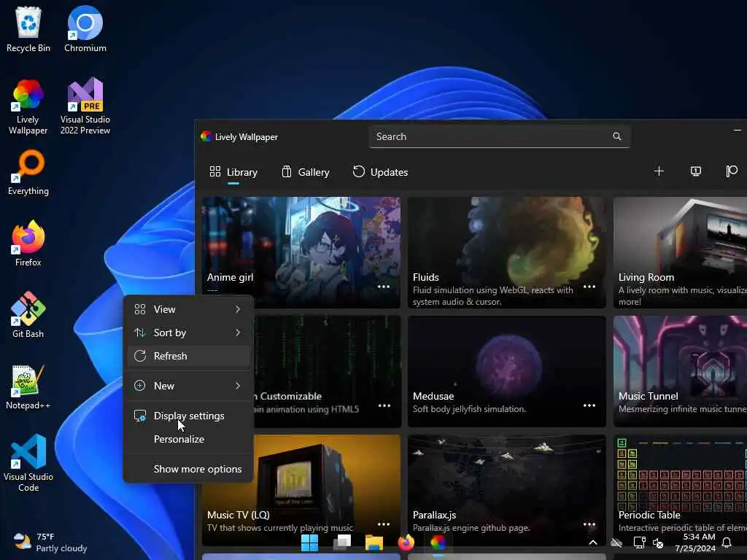Click the network status tray icon
This screenshot has width=747, height=560.
639,542
